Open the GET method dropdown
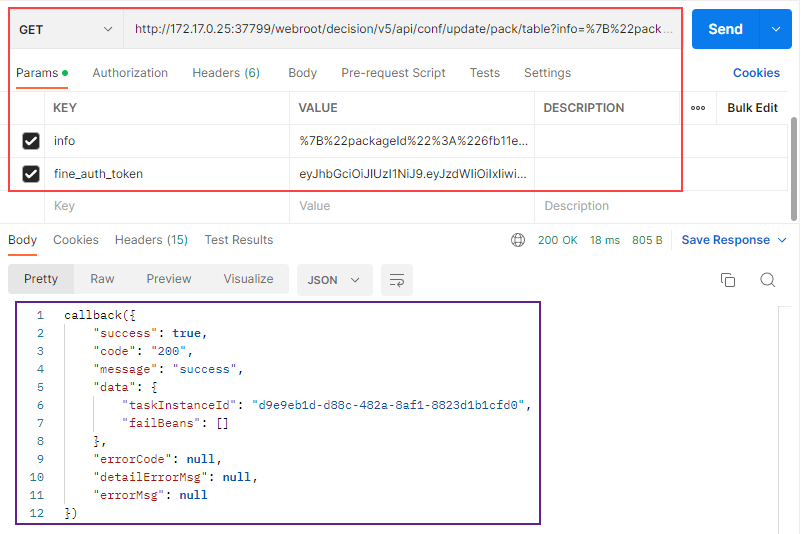The image size is (801, 534). (x=66, y=30)
